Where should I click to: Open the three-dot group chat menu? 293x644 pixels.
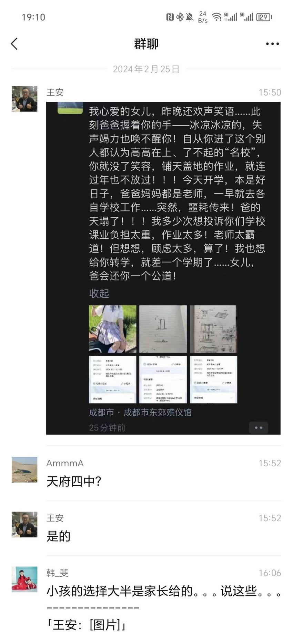272,44
